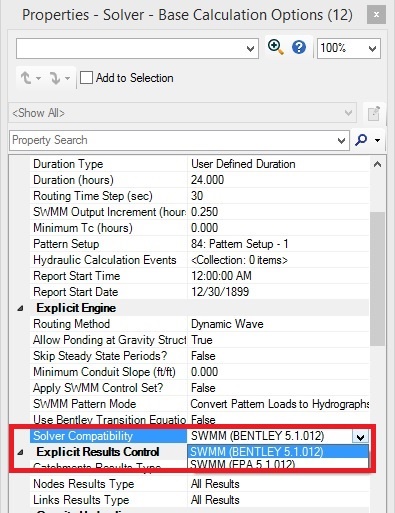Enable the Add to Selection checkbox
Viewport: 395px width, 513px height.
[86, 78]
